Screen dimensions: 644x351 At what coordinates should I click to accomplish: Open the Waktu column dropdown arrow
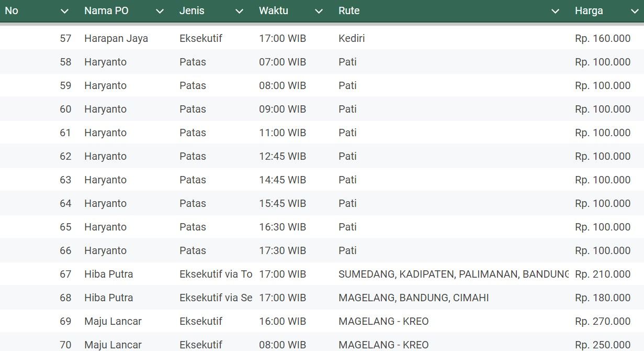(319, 11)
